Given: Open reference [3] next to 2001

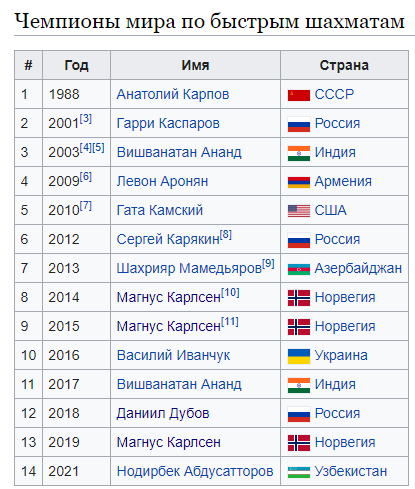Looking at the screenshot, I should click(86, 118).
